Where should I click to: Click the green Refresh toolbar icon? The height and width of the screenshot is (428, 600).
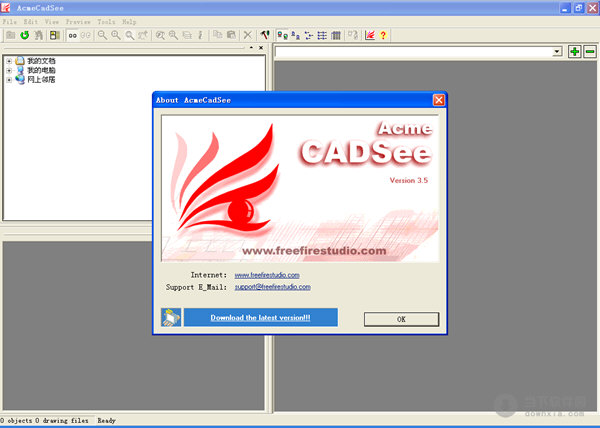25,35
